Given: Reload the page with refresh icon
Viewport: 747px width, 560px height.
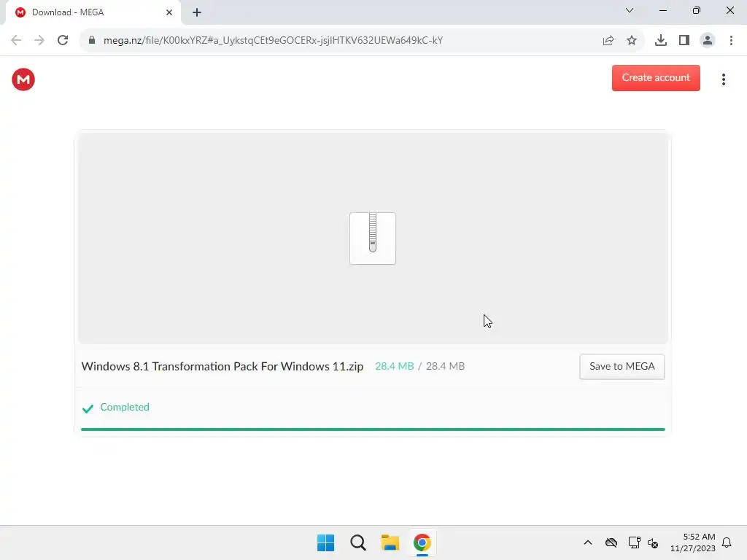Looking at the screenshot, I should tap(63, 40).
